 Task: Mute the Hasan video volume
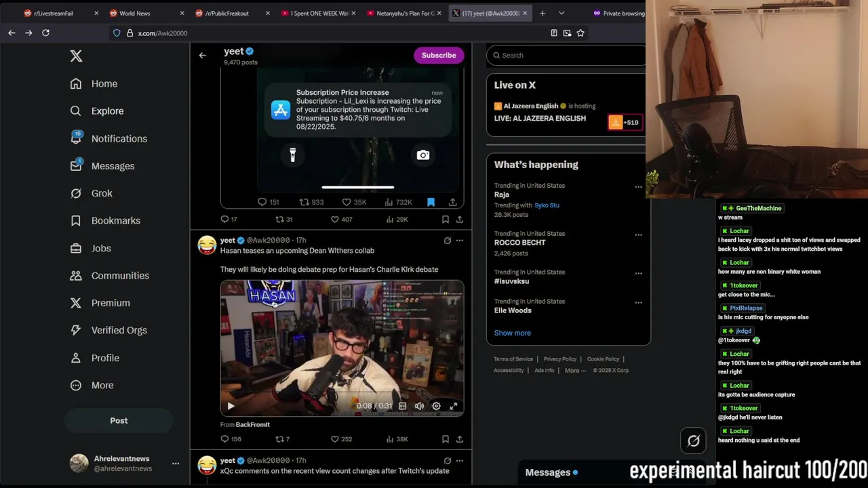tap(419, 406)
